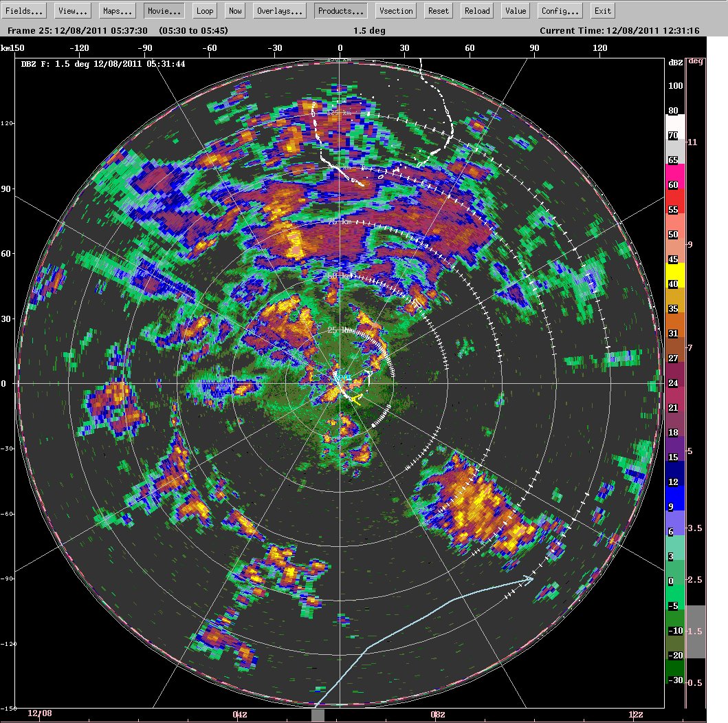
Task: Reload the radar data
Action: coord(476,10)
